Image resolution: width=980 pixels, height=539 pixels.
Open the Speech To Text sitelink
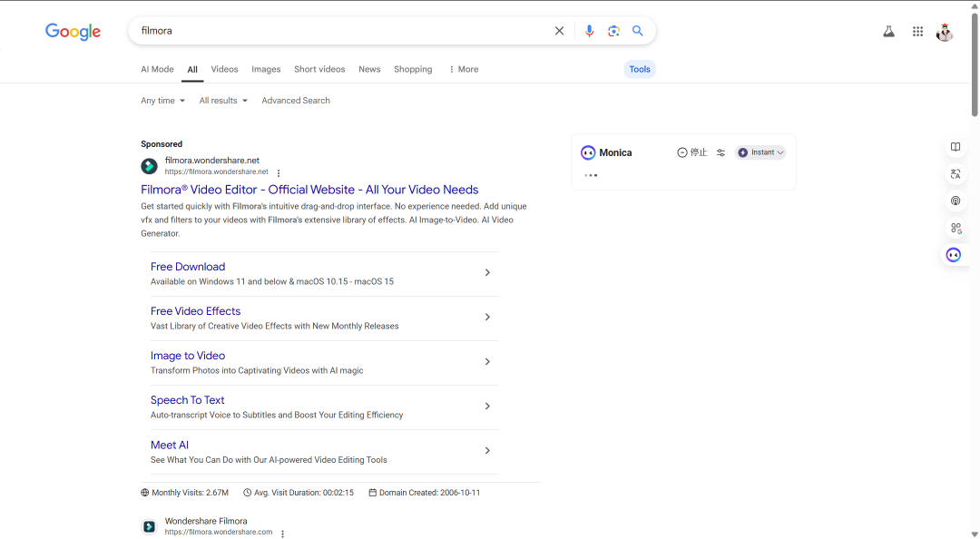pyautogui.click(x=188, y=400)
